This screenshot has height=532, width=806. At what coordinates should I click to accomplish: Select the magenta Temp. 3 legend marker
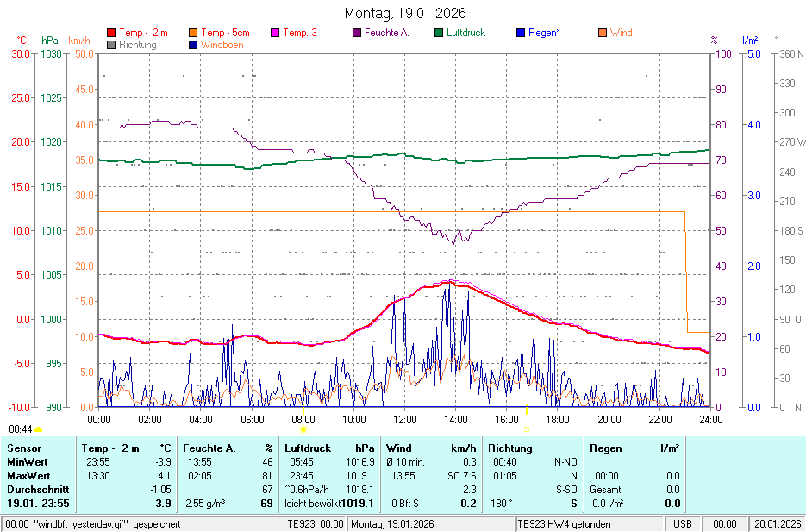pos(276,33)
